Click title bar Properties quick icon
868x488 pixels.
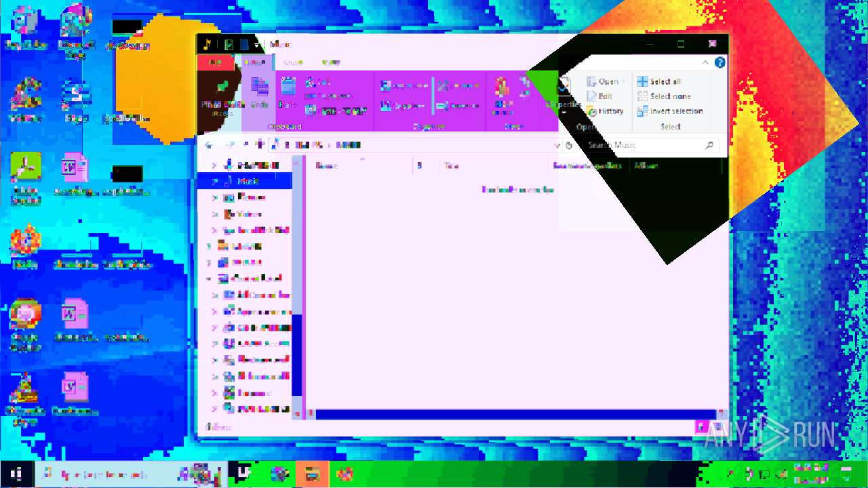click(229, 45)
